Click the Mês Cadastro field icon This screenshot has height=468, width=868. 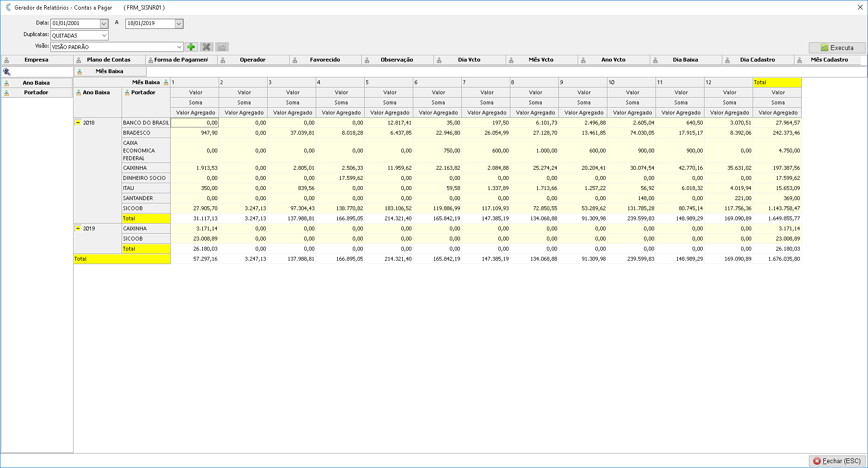(x=800, y=60)
